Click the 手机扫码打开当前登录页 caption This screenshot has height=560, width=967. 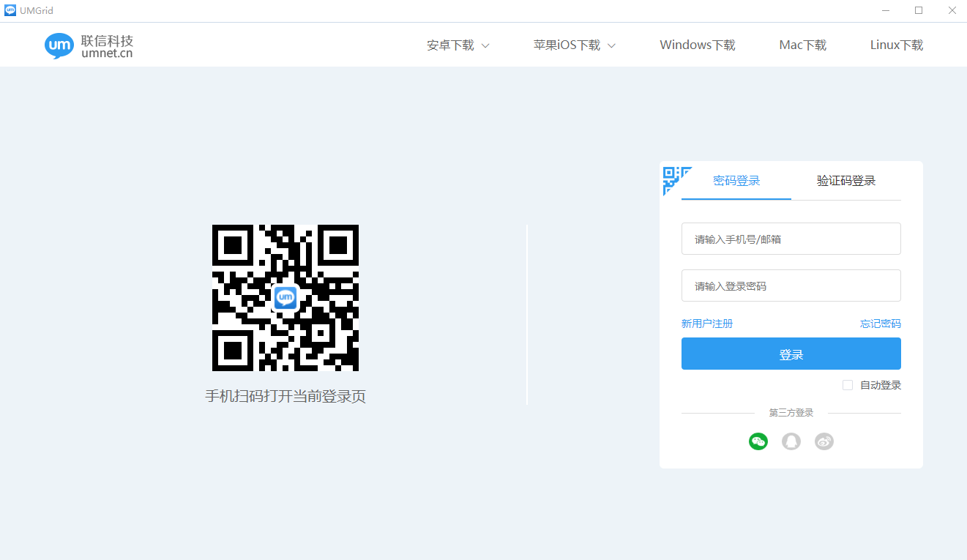[285, 397]
